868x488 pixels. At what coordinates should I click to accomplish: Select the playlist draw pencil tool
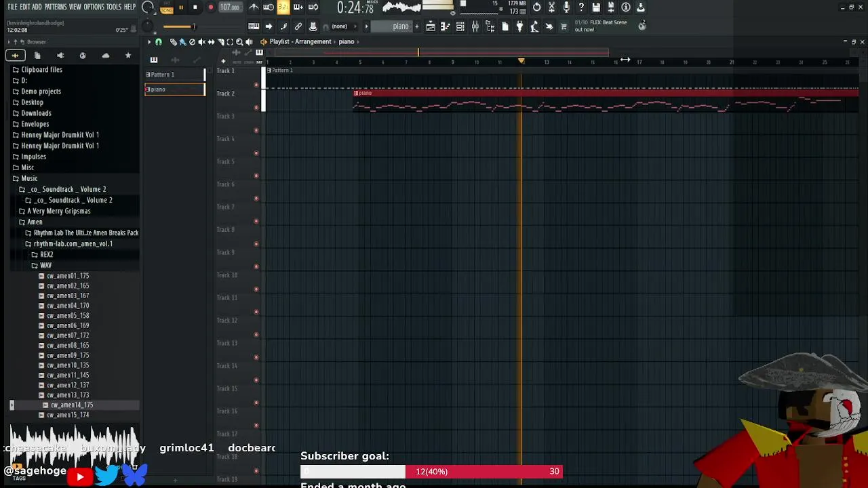click(x=173, y=42)
